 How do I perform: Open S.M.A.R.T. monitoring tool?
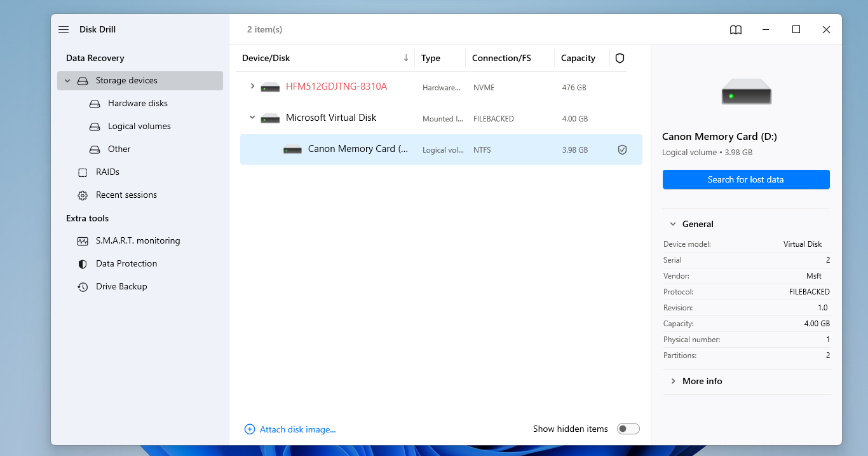pos(138,241)
